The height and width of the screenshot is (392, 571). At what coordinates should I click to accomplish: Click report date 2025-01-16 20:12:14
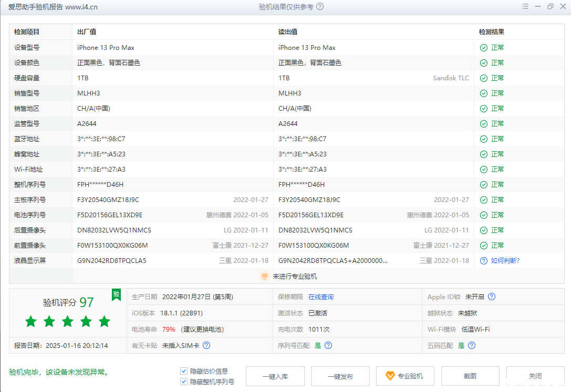[x=77, y=346]
